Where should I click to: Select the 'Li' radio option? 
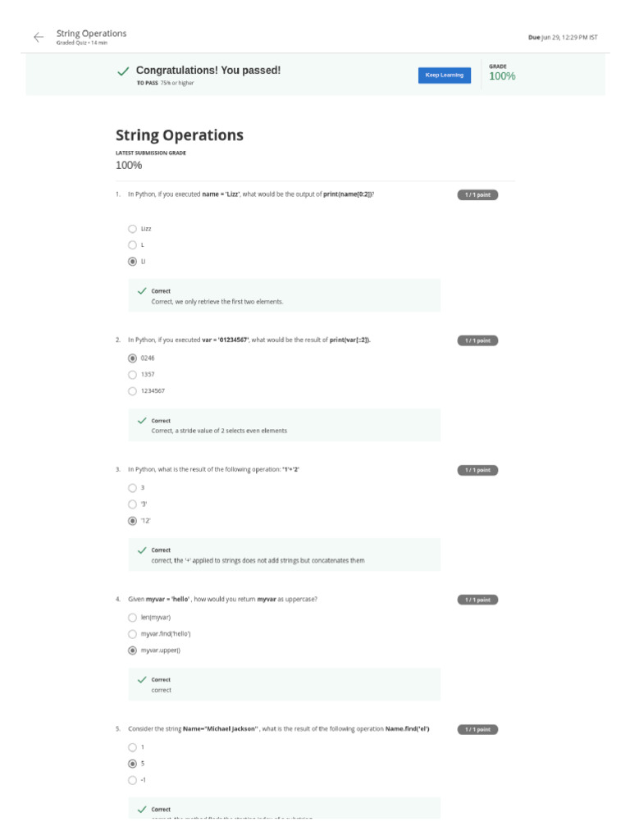132,262
